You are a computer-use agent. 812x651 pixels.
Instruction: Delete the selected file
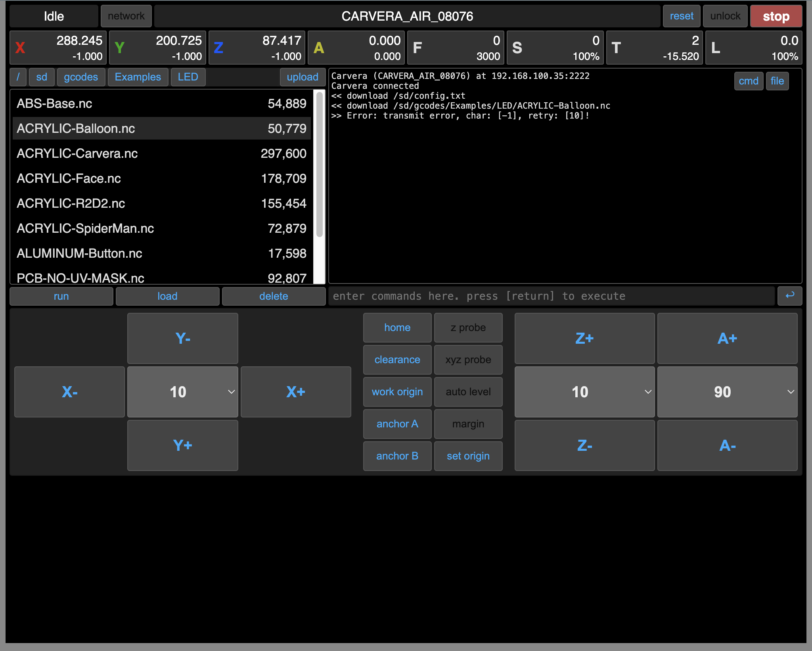click(x=274, y=296)
